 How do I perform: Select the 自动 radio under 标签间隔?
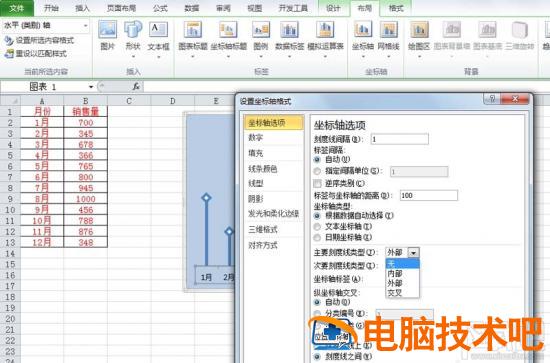pos(317,160)
